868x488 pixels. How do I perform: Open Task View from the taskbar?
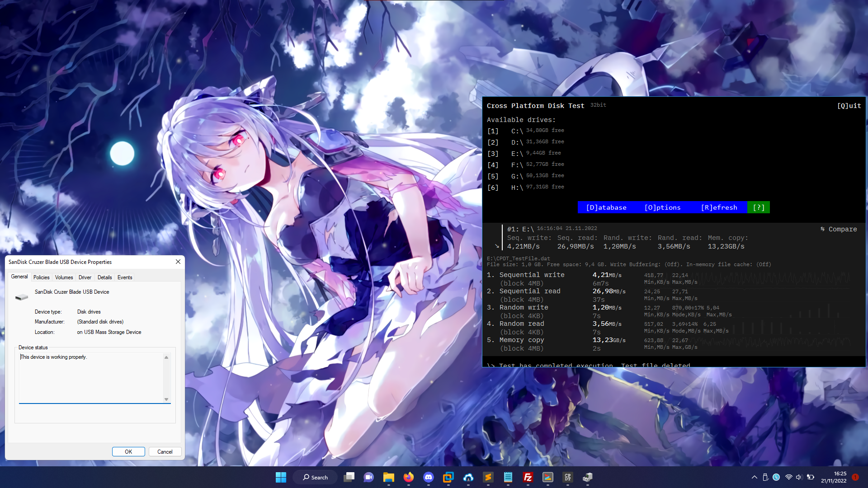click(349, 477)
